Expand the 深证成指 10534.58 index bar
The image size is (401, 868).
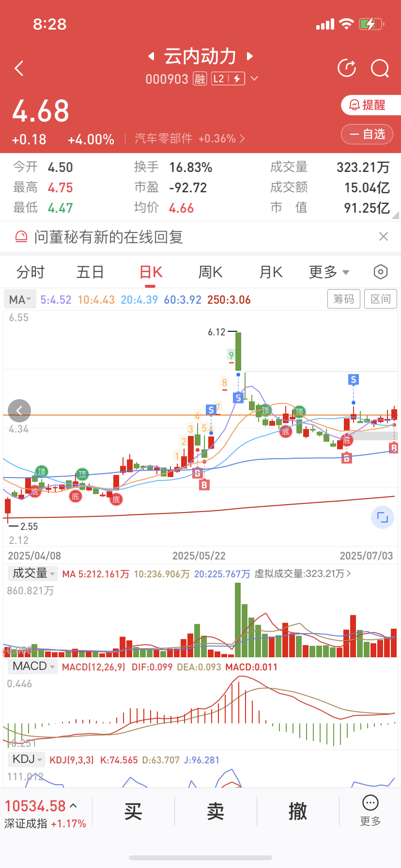pos(45,813)
